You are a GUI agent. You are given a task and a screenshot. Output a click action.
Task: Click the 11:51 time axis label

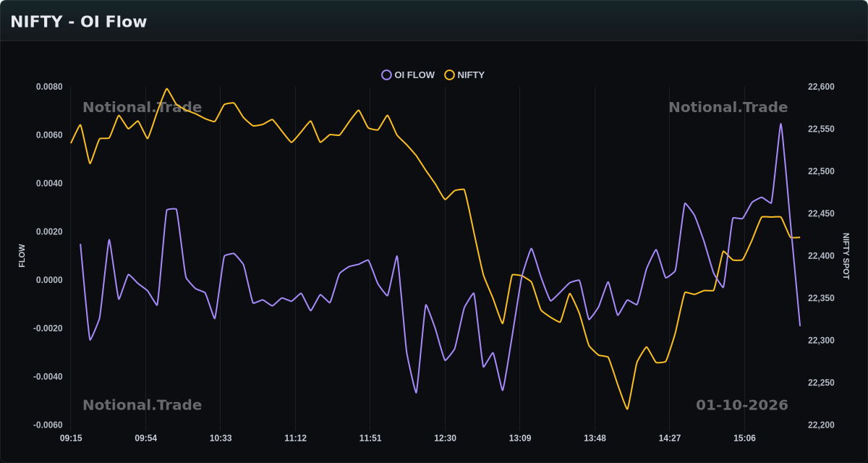(370, 438)
